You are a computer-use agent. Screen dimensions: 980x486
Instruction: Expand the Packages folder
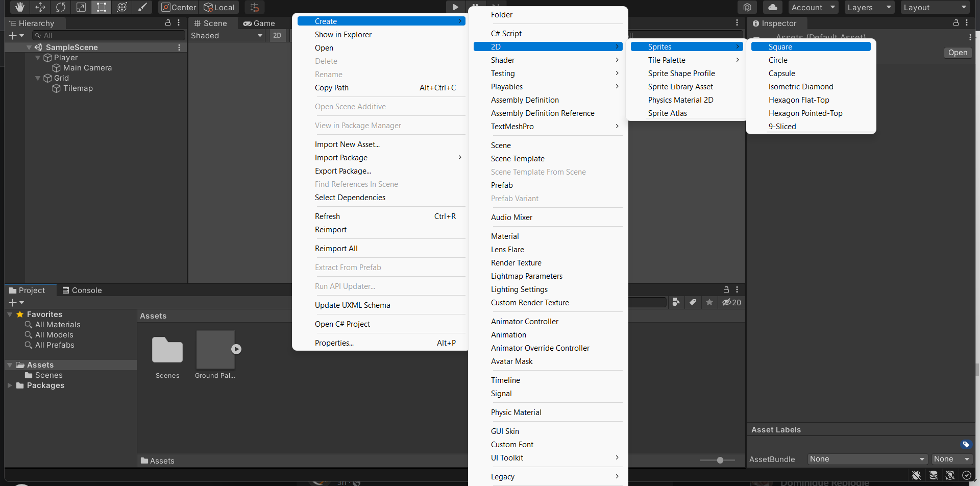pos(10,385)
